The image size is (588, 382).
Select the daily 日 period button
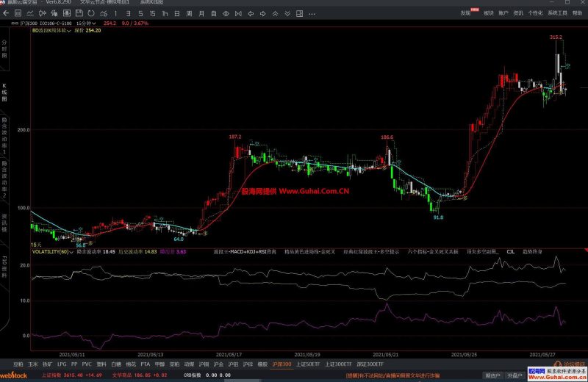pos(176,14)
